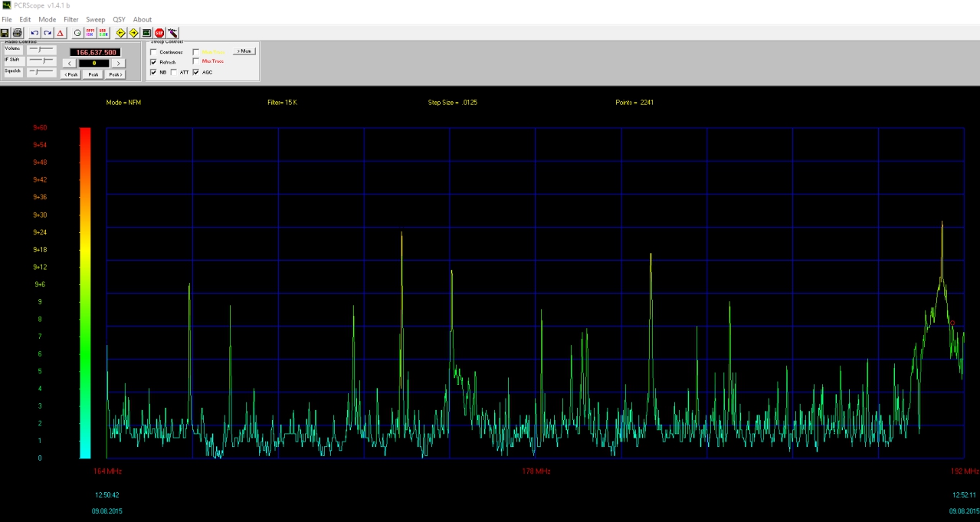The width and height of the screenshot is (980, 522).
Task: Open the File menu
Action: pyautogui.click(x=6, y=19)
